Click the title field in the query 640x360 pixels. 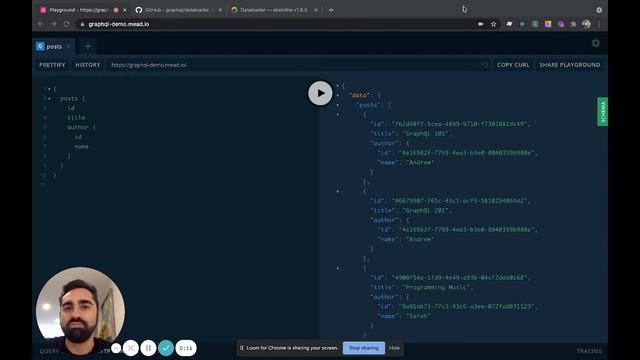pyautogui.click(x=76, y=118)
